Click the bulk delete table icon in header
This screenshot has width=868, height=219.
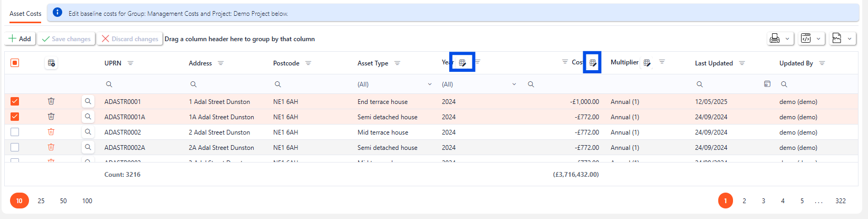(51, 63)
